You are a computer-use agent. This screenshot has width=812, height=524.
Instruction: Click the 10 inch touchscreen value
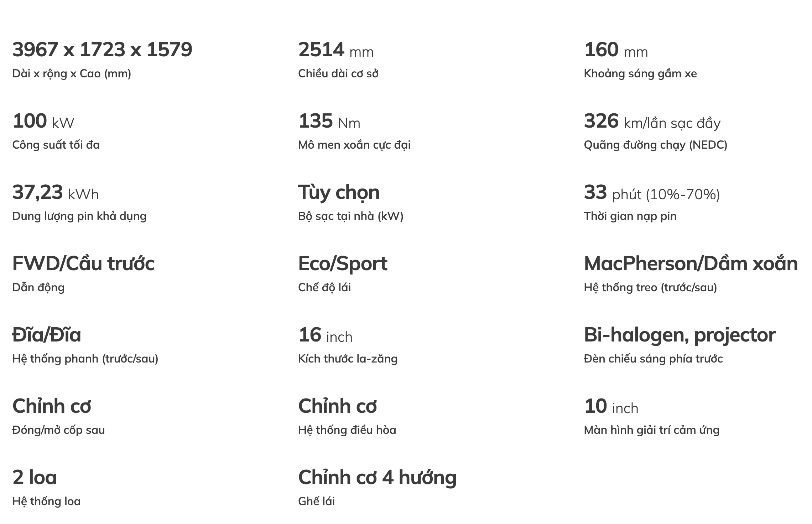click(611, 406)
